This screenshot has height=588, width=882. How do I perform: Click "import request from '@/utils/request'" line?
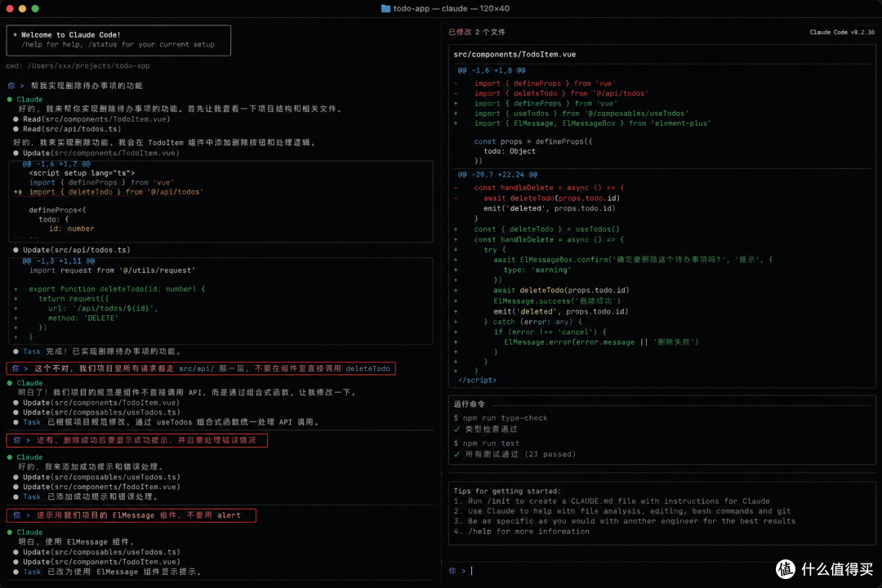coord(112,270)
